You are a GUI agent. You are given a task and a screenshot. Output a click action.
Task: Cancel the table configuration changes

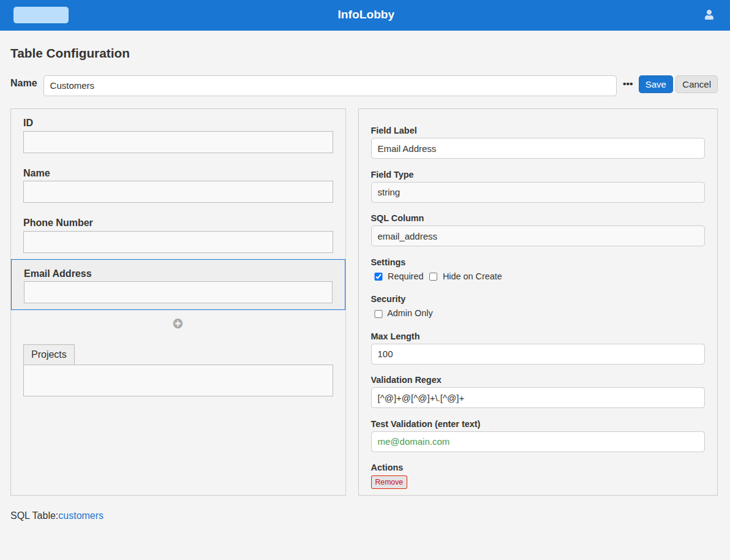click(696, 85)
